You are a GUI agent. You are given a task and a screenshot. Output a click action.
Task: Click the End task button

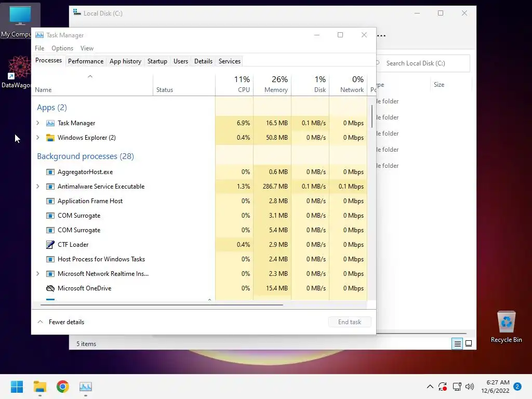[350, 322]
